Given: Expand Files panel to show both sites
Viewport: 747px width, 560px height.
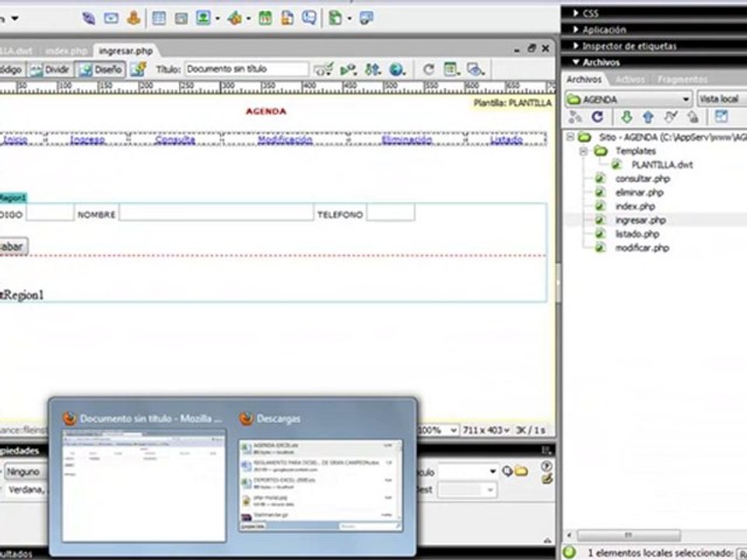Looking at the screenshot, I should 721,117.
